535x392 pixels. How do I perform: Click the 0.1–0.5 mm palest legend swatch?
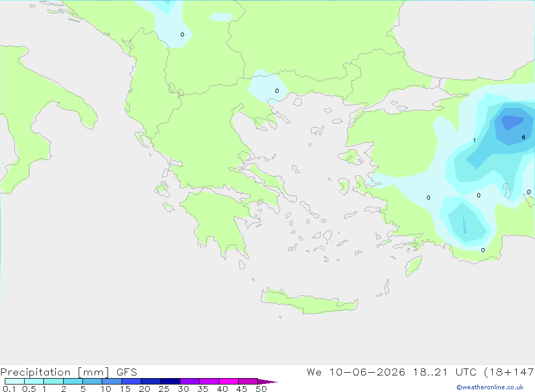pyautogui.click(x=14, y=381)
